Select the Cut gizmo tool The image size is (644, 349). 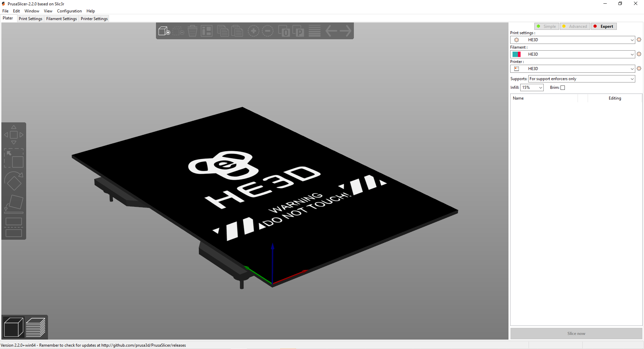click(x=14, y=227)
